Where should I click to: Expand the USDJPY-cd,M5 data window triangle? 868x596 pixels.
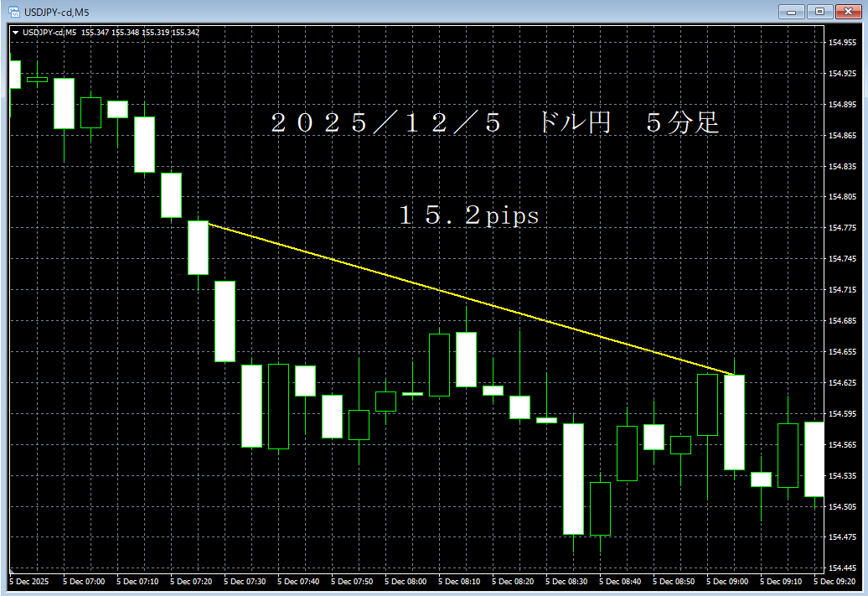[18, 32]
